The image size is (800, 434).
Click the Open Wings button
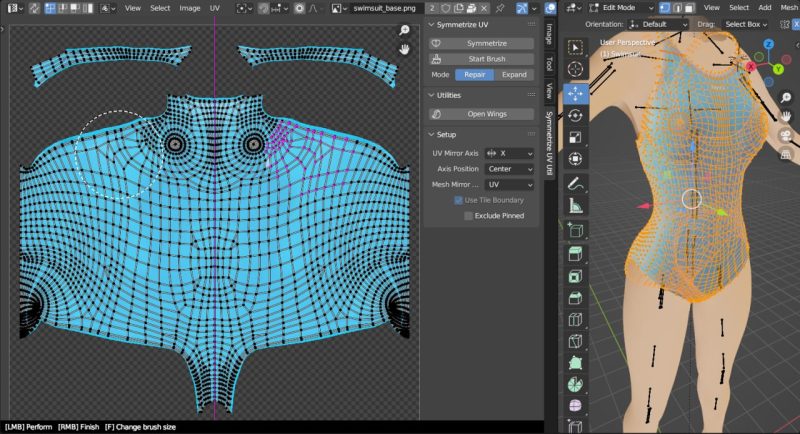tap(486, 114)
